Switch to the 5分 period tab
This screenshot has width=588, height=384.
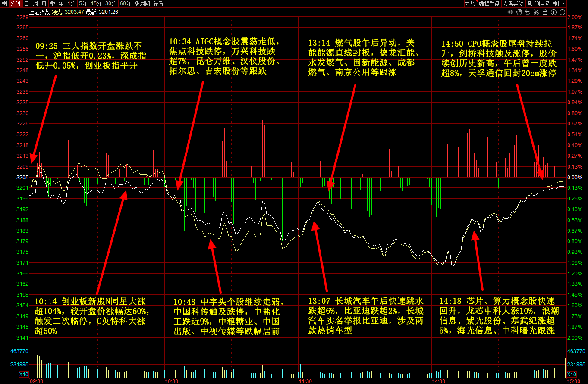coord(82,3)
